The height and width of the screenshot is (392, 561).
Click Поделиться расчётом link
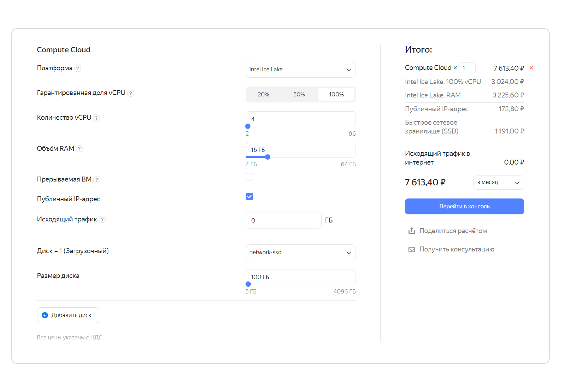coord(453,231)
